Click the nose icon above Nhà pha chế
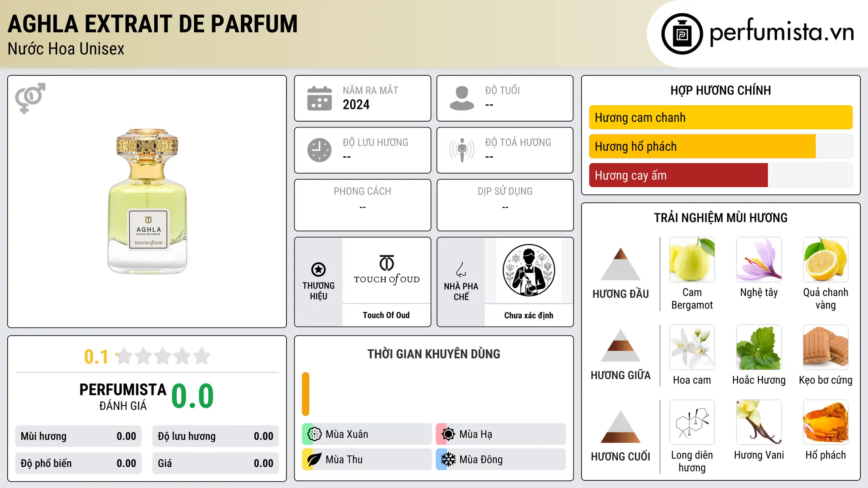 [x=461, y=269]
